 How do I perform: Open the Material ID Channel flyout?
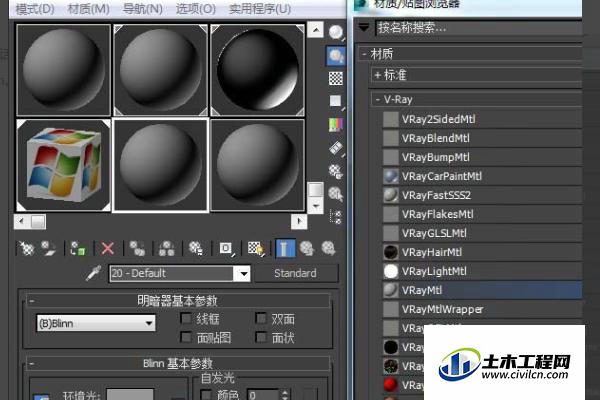(227, 248)
